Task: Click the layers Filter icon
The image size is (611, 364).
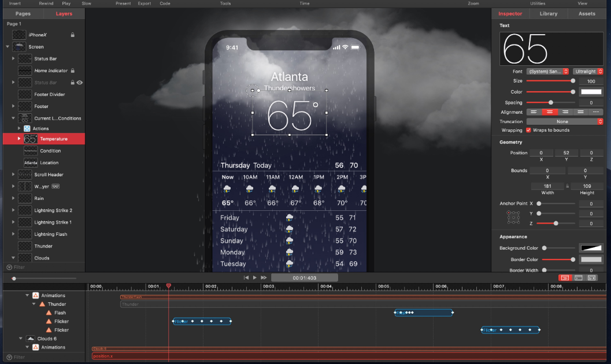Action: point(9,267)
